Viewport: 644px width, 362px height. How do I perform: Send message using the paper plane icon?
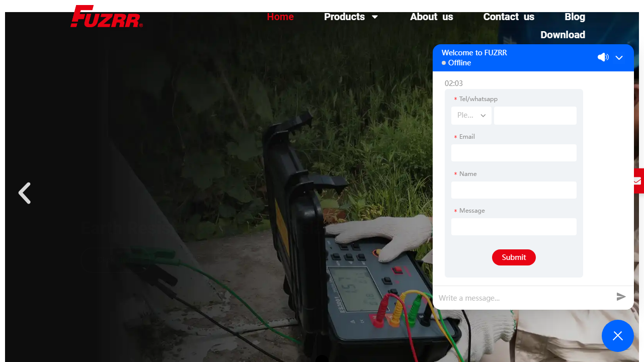click(621, 297)
